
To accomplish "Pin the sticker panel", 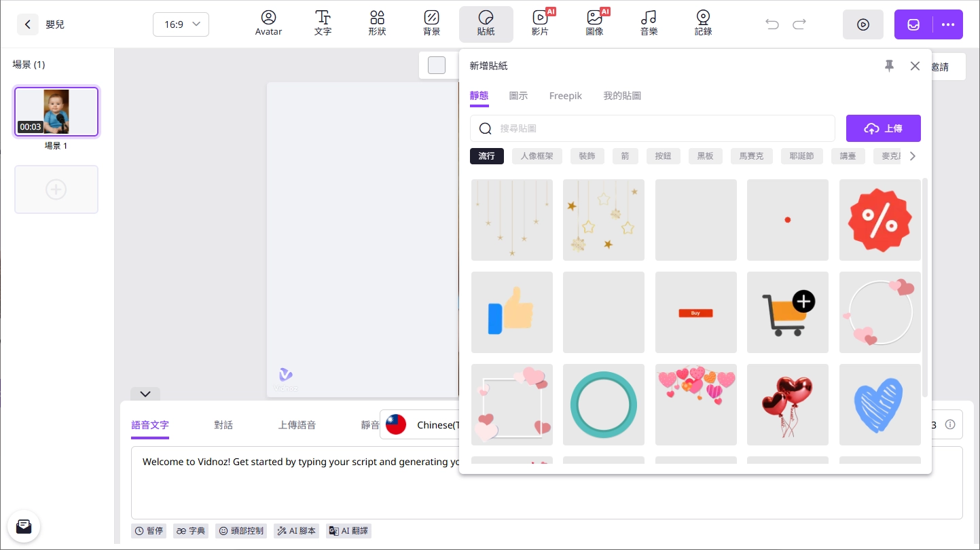I will click(x=889, y=66).
